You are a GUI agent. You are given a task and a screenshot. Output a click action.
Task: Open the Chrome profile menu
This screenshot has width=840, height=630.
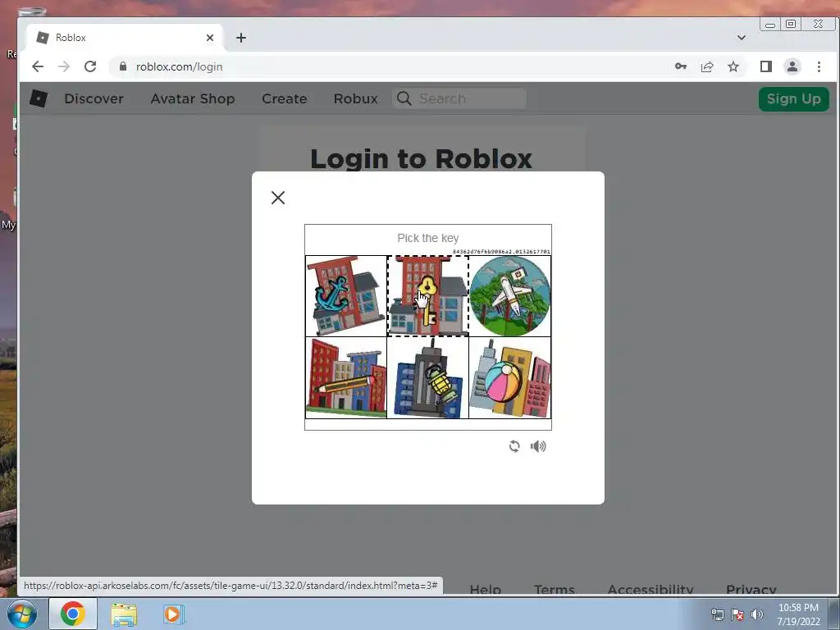point(792,66)
